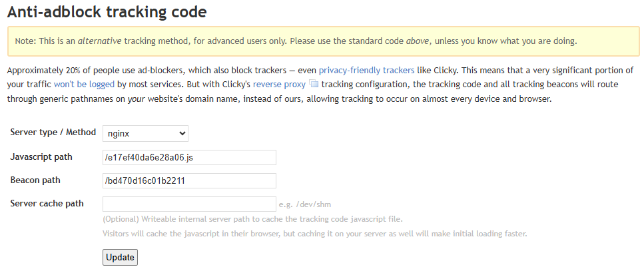This screenshot has height=271, width=644.
Task: Click the Anti-adblock tracking code heading
Action: coord(107,11)
